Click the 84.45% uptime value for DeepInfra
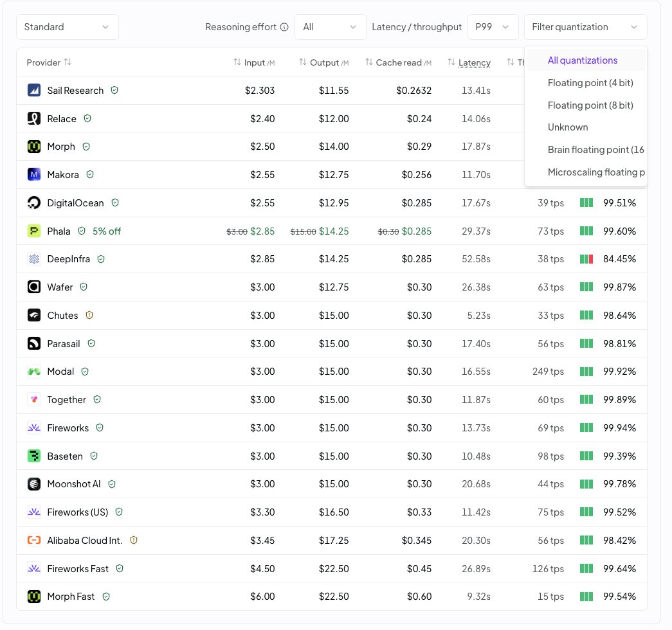The height and width of the screenshot is (630, 672). pos(619,259)
